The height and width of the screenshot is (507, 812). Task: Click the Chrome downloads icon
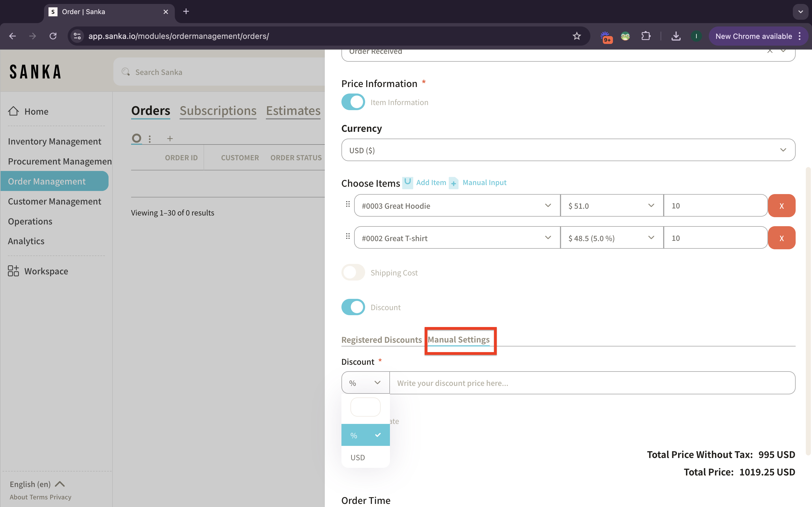[x=676, y=36]
